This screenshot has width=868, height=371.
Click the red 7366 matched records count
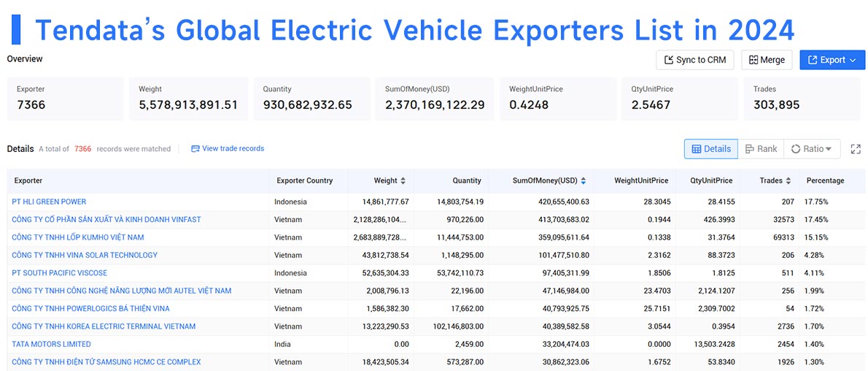83,149
